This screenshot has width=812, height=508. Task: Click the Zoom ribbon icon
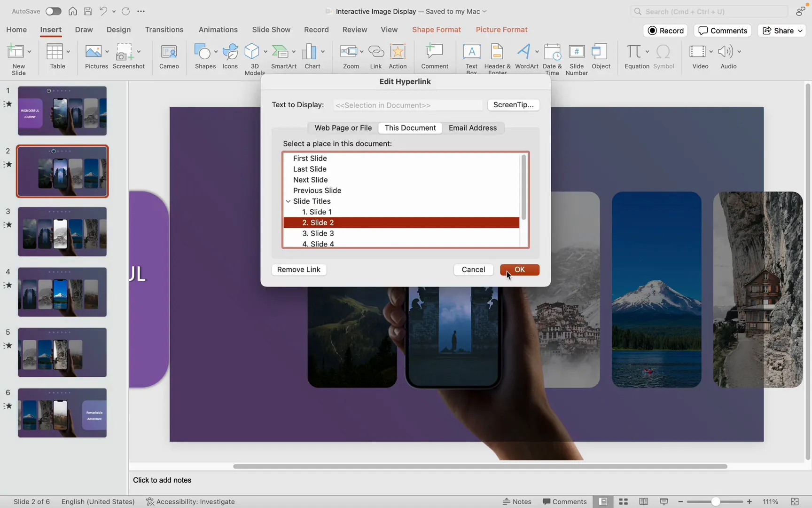click(349, 52)
